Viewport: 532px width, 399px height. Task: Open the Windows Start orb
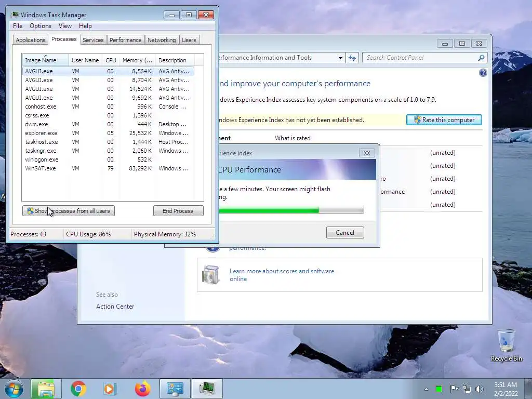pos(14,389)
